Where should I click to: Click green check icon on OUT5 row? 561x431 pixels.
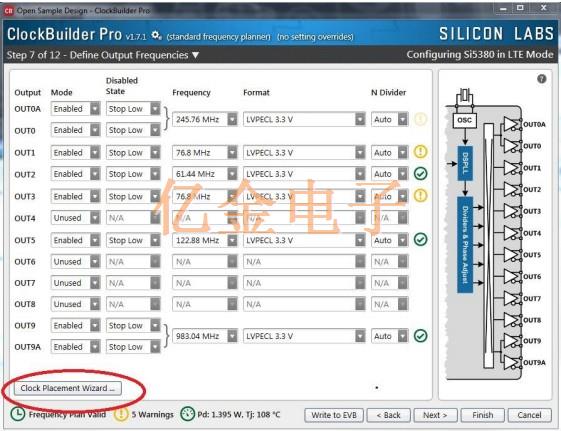tap(420, 239)
